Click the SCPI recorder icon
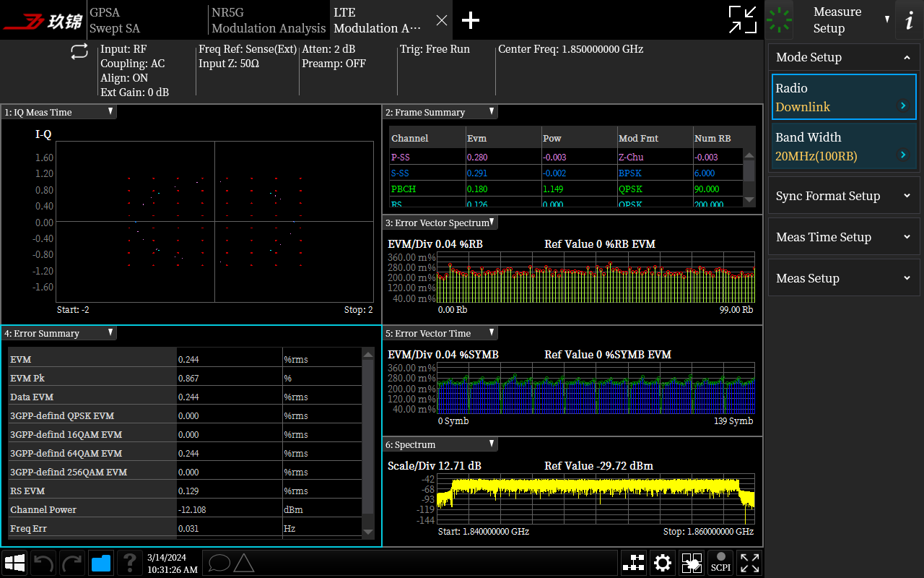The image size is (924, 578). (x=720, y=563)
